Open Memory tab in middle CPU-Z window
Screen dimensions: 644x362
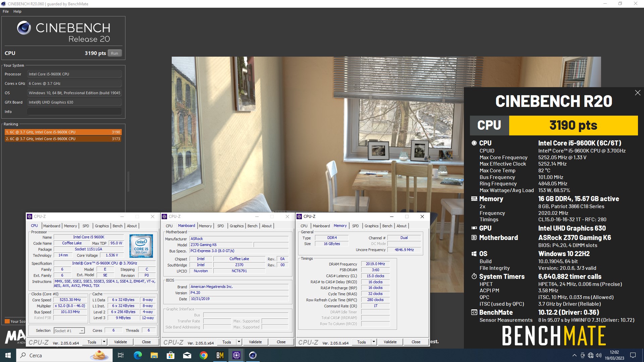(205, 226)
